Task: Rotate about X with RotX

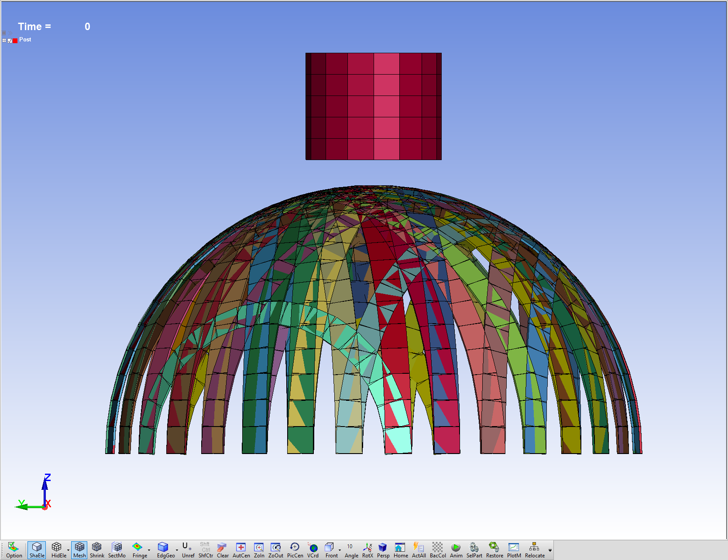Action: click(x=368, y=550)
